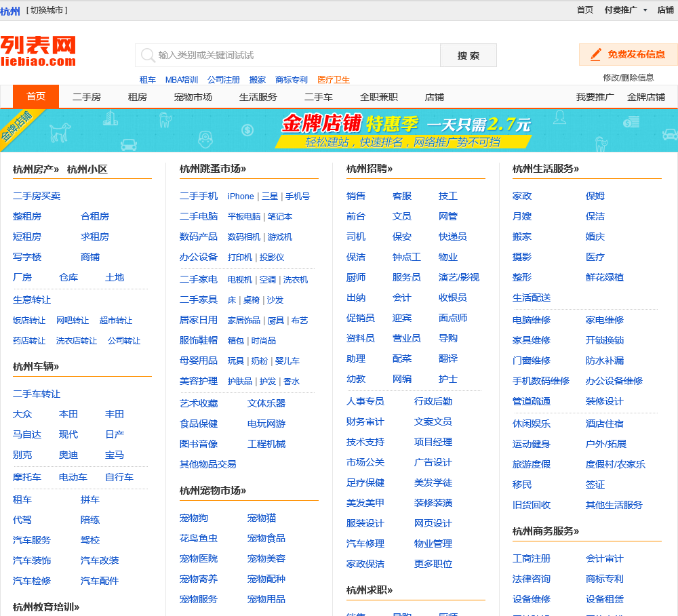678x616 pixels.
Task: Click the pencil icon on free-post button
Action: point(596,54)
